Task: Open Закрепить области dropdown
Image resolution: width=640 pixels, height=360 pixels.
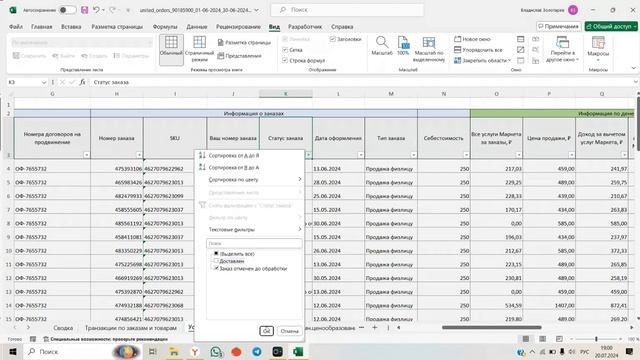Action: (483, 60)
